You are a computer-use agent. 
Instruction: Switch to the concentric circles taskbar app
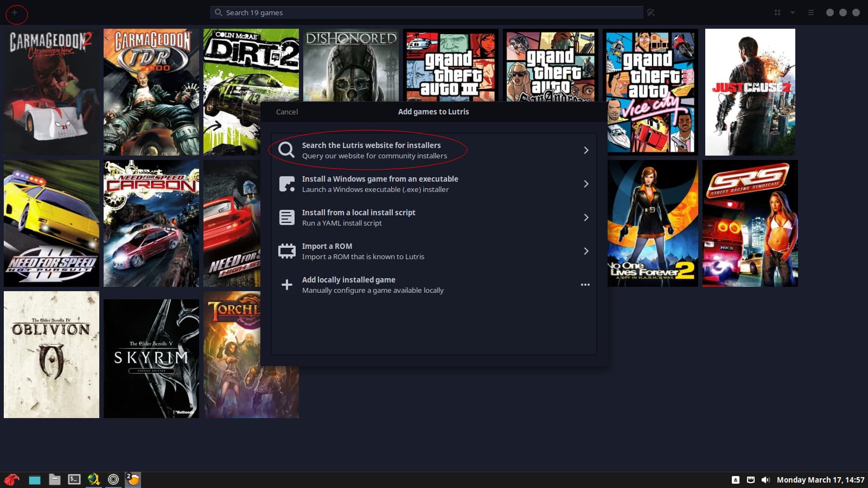click(113, 479)
